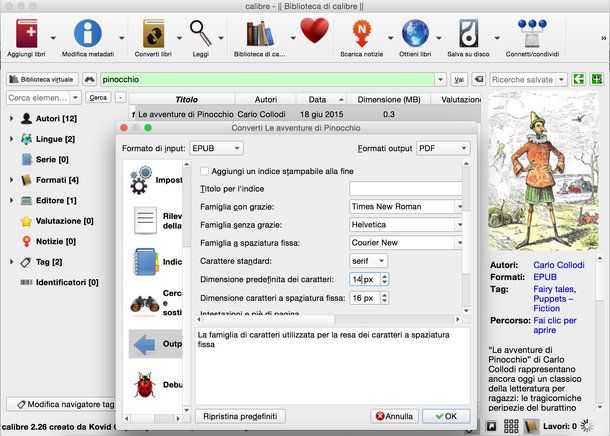
Task: Select the Output blue arrow section
Action: pos(144,344)
